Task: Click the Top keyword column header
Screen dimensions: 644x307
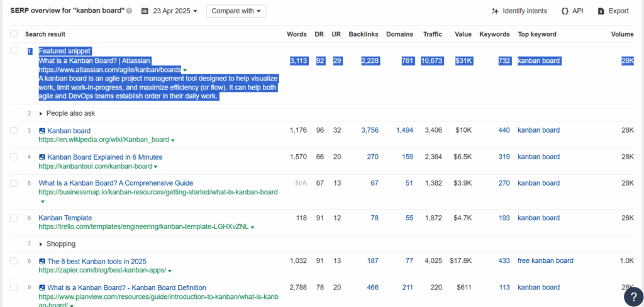Action: tap(537, 34)
